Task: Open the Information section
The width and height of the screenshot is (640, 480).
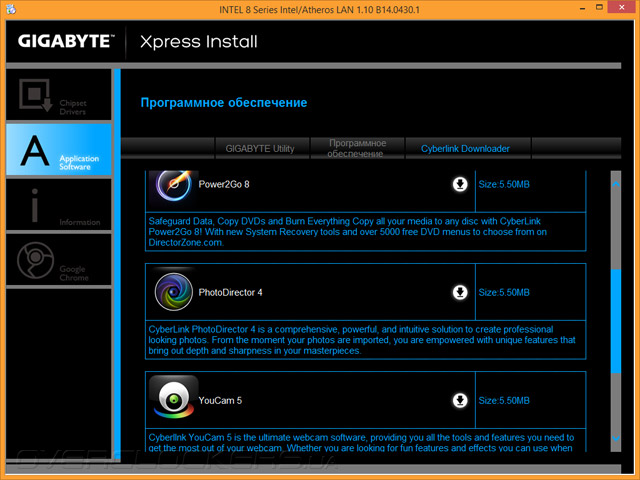Action: (x=59, y=204)
